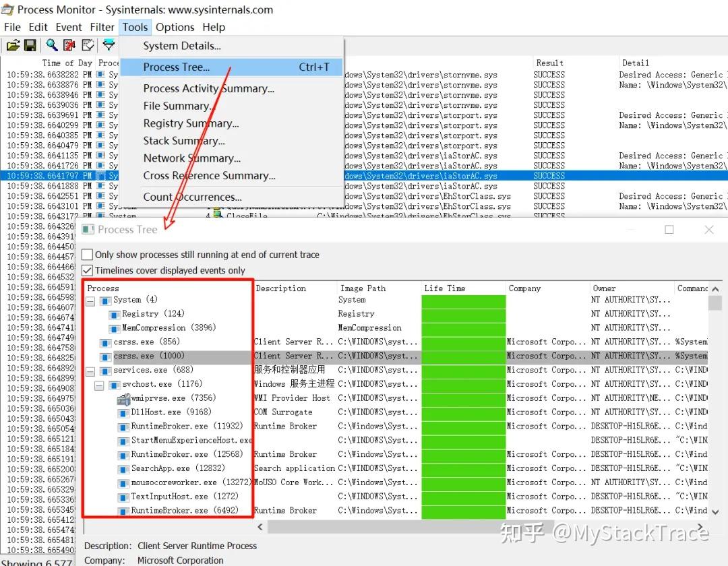Open Registry Summary from Tools menu
The height and width of the screenshot is (566, 728).
click(x=231, y=123)
